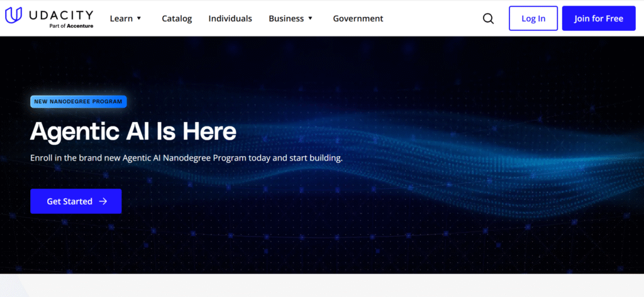This screenshot has height=297, width=644.
Task: Expand the Business dropdown arrow
Action: click(x=310, y=18)
